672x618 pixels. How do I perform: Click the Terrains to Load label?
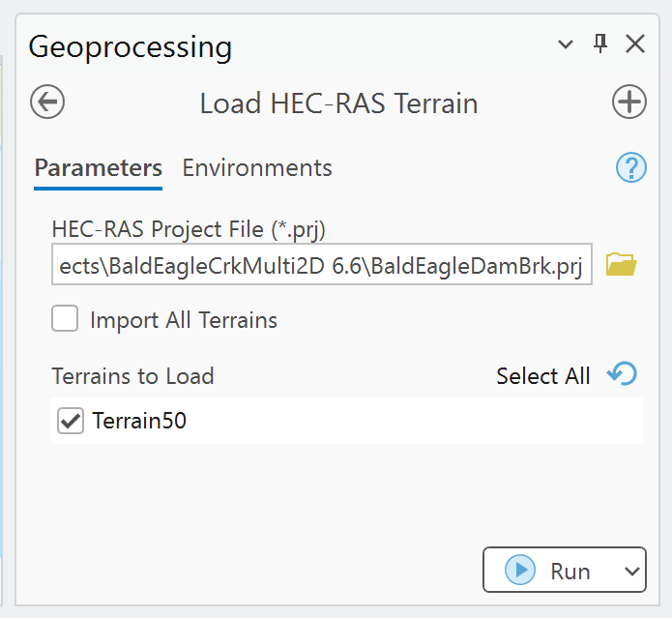click(x=132, y=376)
